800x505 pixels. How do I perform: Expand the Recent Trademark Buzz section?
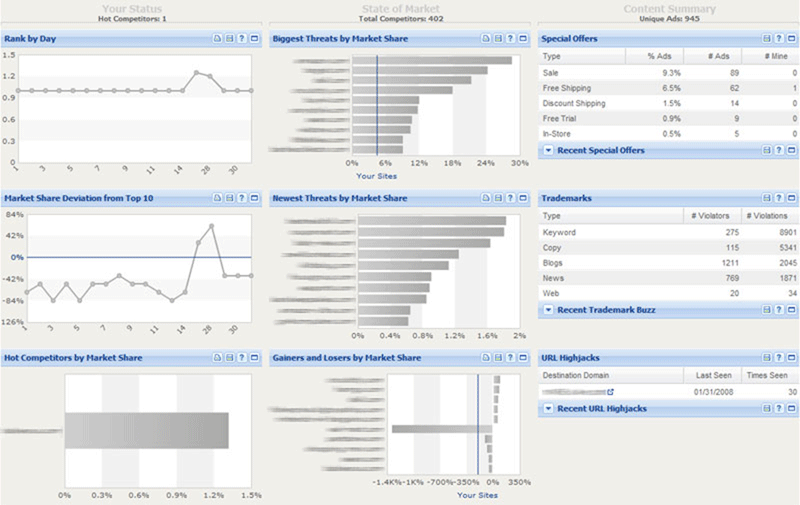pyautogui.click(x=548, y=310)
